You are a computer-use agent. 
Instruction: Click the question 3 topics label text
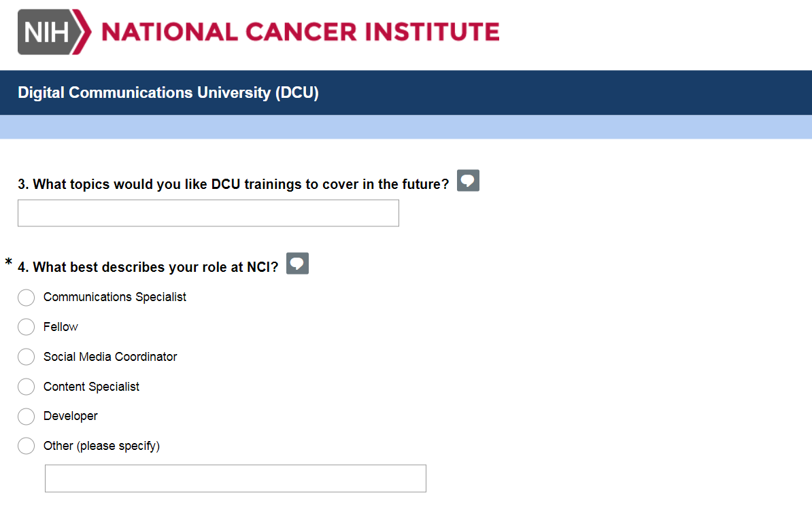[x=233, y=184]
